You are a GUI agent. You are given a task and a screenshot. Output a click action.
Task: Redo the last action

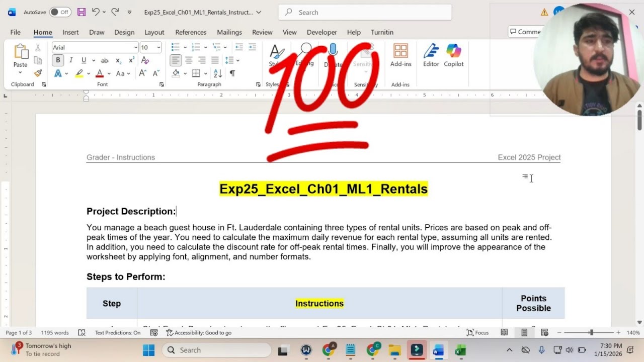click(x=115, y=12)
